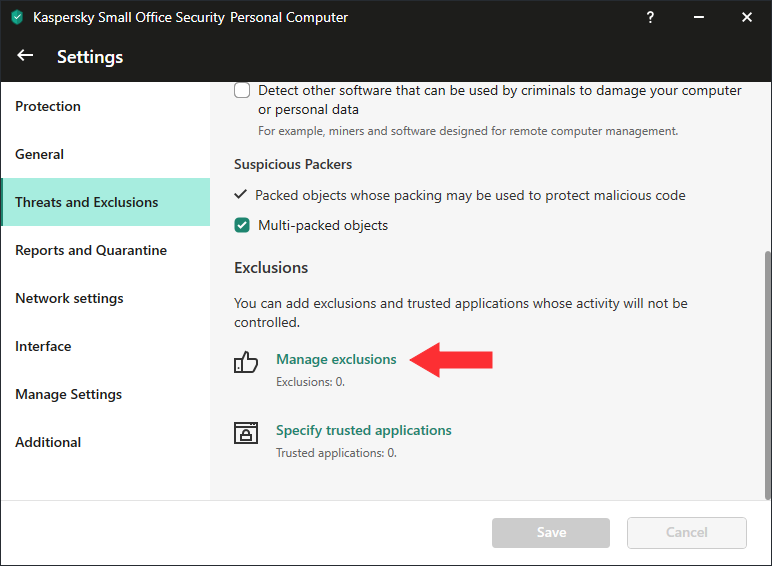Click the Kaspersky shield logo icon
Screen dimensions: 772x566
[17, 18]
